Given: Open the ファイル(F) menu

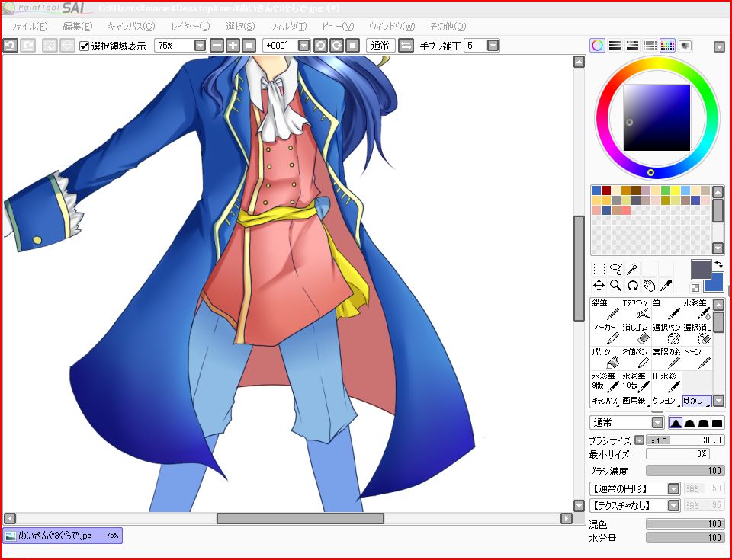Looking at the screenshot, I should [x=28, y=27].
